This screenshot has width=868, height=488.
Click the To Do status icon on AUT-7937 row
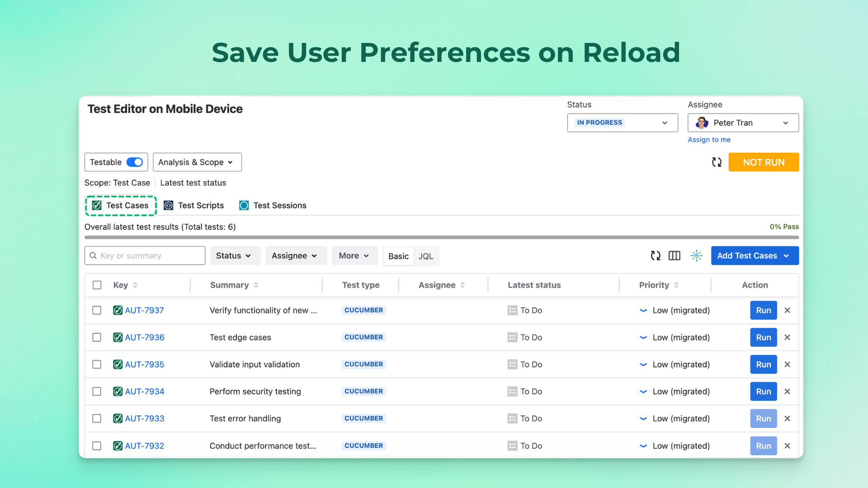click(512, 310)
